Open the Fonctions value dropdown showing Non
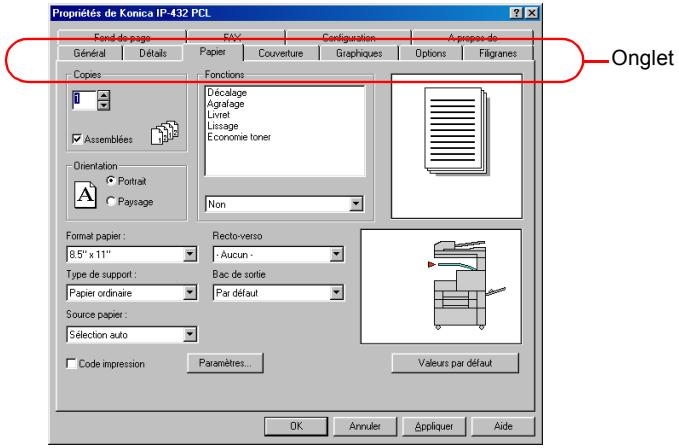This screenshot has width=679, height=448. [356, 203]
